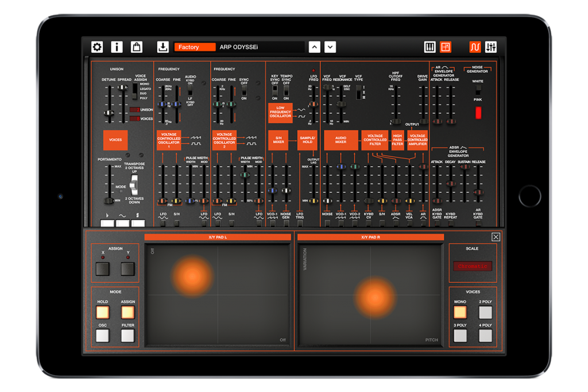
Task: Click the HPF Cutoff Freq slider knob
Action: 395,121
